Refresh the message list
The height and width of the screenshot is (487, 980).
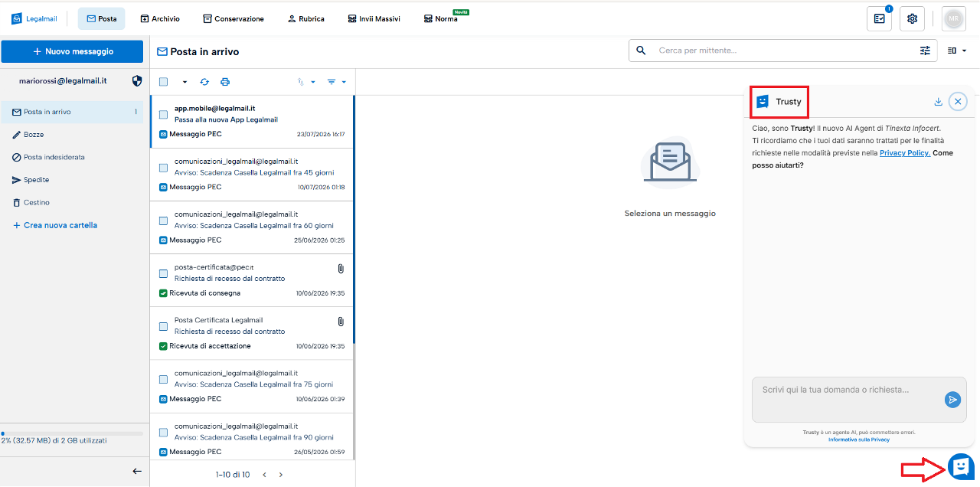204,82
